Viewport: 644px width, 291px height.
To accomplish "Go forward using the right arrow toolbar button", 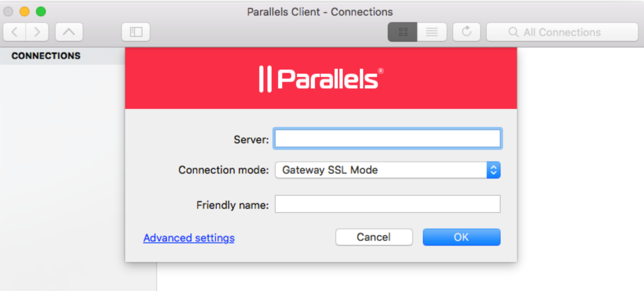I will tap(38, 32).
